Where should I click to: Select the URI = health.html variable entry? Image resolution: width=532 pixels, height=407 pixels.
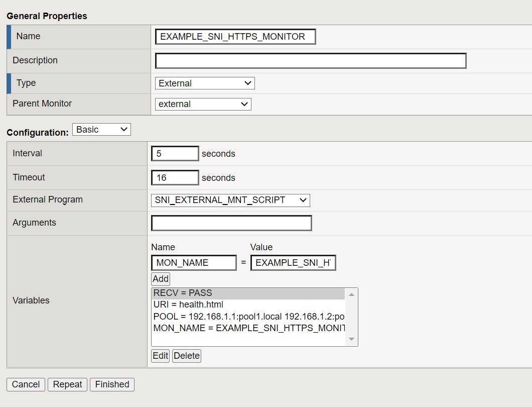pyautogui.click(x=201, y=304)
